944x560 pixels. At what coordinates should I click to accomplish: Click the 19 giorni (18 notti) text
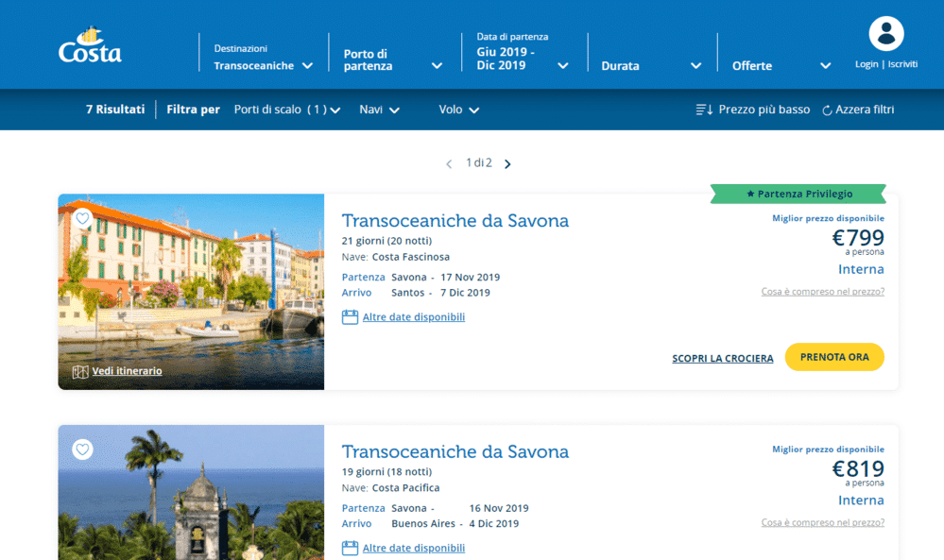point(386,471)
